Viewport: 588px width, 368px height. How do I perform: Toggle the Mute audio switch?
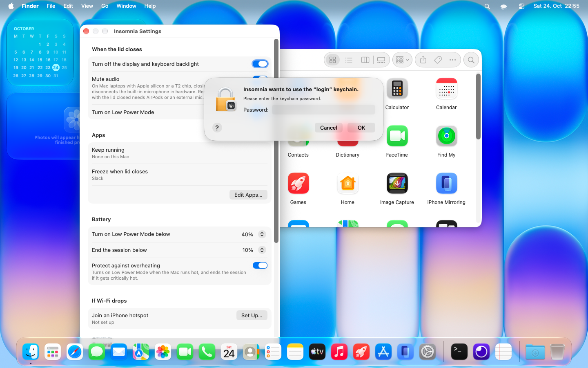tap(260, 77)
